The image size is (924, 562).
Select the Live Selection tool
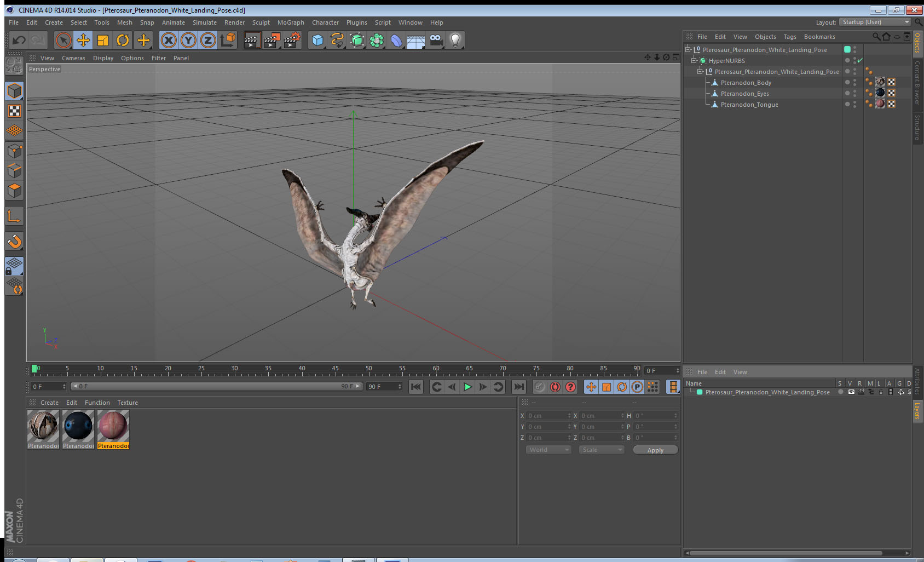click(x=63, y=40)
